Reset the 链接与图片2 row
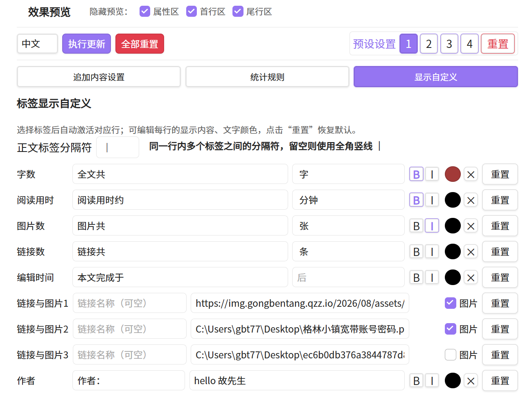This screenshot has height=403, width=532. click(500, 329)
